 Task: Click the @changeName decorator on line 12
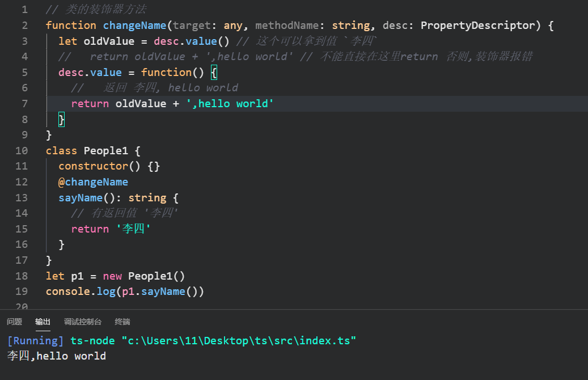(93, 182)
